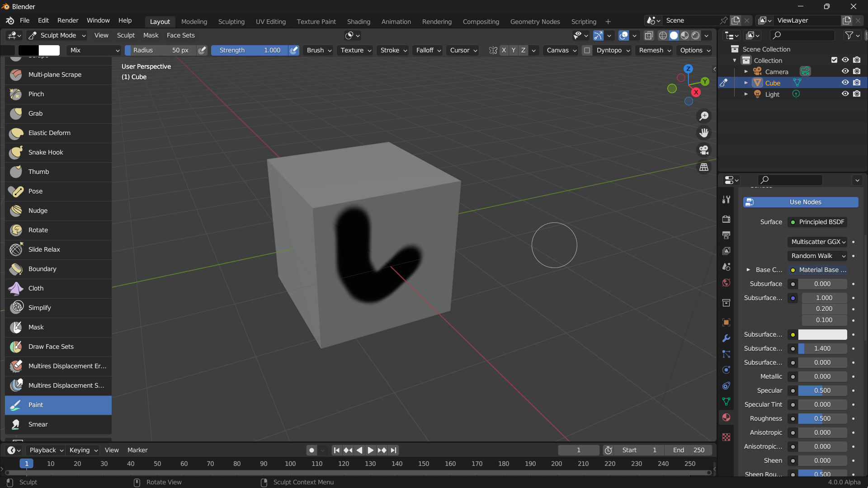
Task: Open the Render menu
Action: click(68, 20)
